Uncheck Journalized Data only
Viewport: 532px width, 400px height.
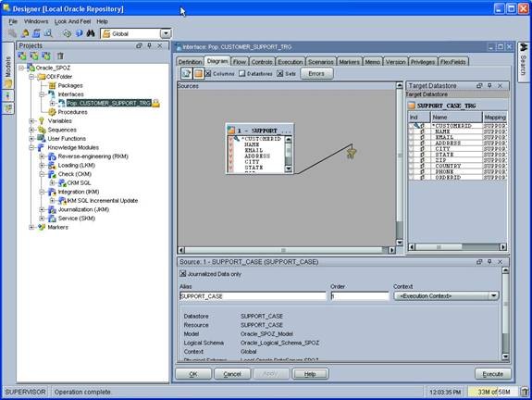183,273
